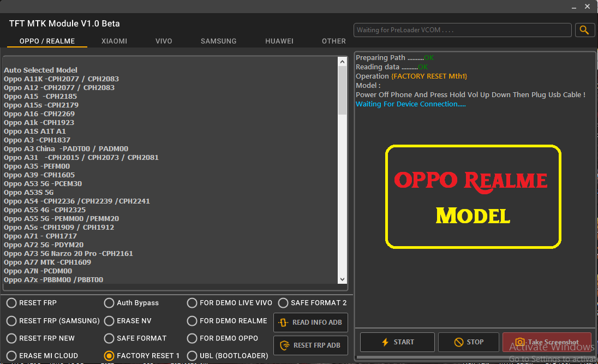Screen dimensions: 598x364
Task: Click the search magnifier icon
Action: [x=584, y=30]
